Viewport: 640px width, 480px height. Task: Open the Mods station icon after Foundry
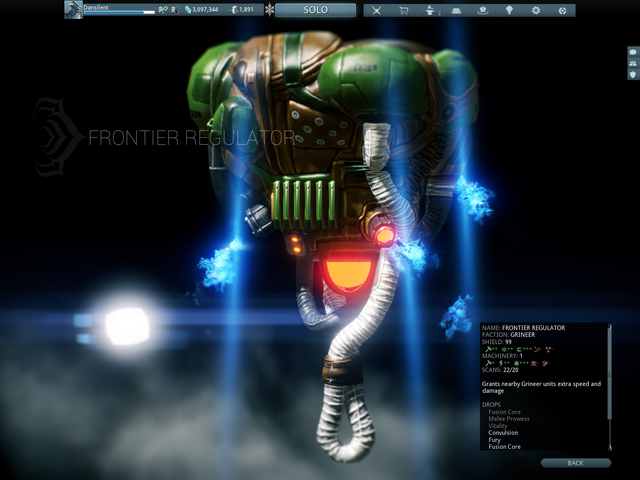coord(456,11)
